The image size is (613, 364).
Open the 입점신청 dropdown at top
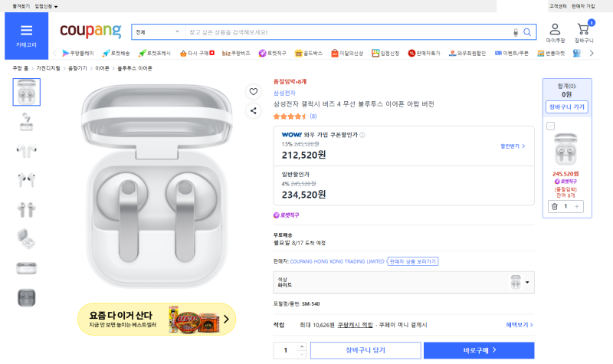point(46,6)
